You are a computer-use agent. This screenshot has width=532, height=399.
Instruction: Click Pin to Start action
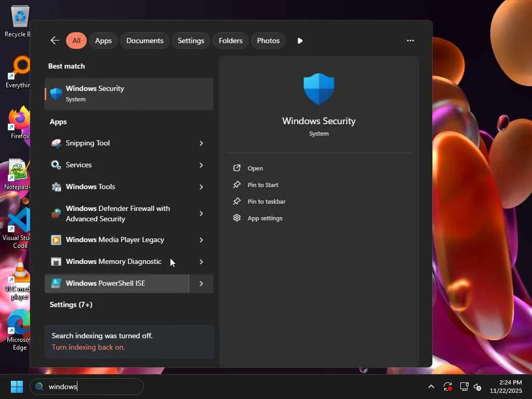(263, 185)
